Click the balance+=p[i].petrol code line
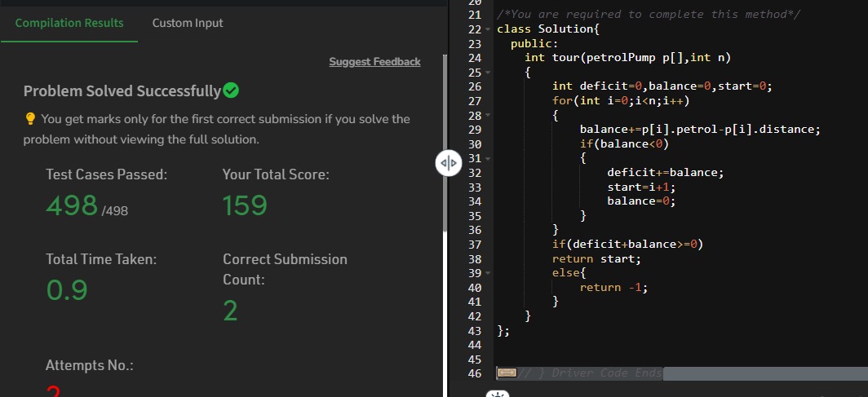The width and height of the screenshot is (868, 397). click(700, 130)
